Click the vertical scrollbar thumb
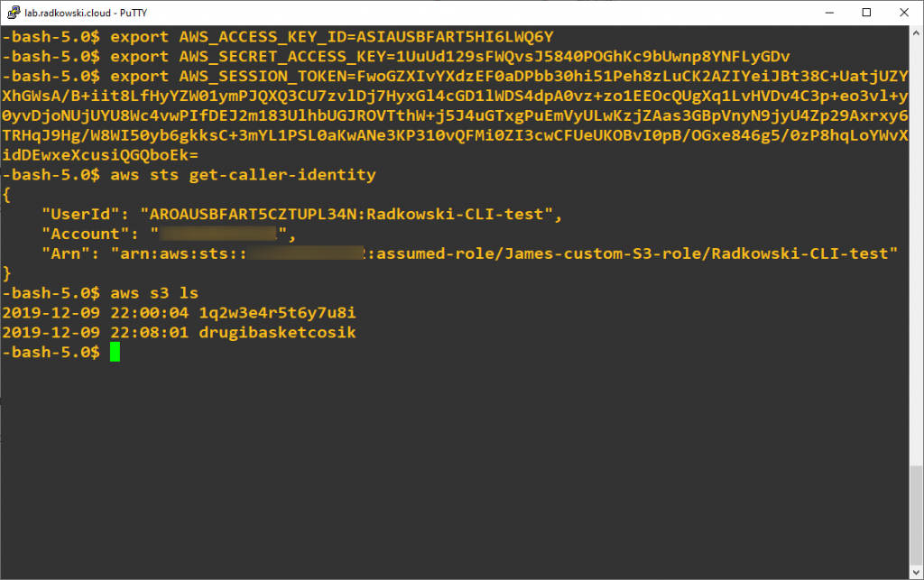 pos(917,515)
